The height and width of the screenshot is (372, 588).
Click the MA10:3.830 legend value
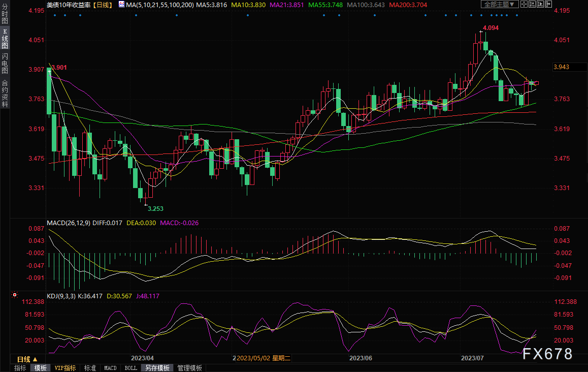pyautogui.click(x=248, y=5)
